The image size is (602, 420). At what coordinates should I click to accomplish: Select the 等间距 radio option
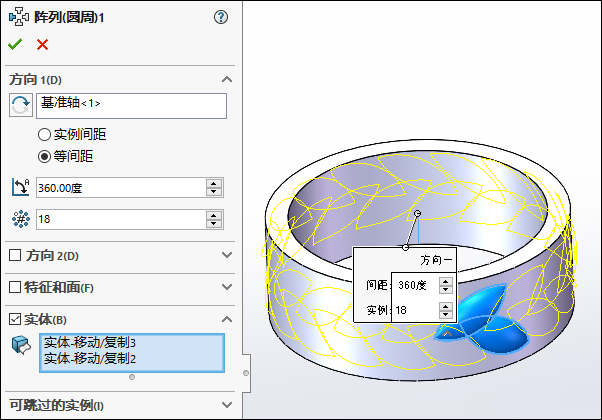pyautogui.click(x=44, y=156)
